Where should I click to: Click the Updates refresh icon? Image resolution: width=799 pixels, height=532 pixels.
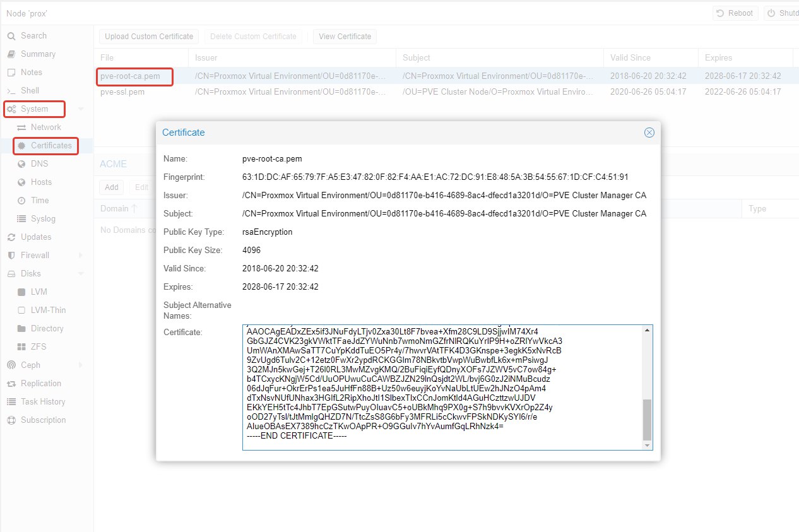11,237
